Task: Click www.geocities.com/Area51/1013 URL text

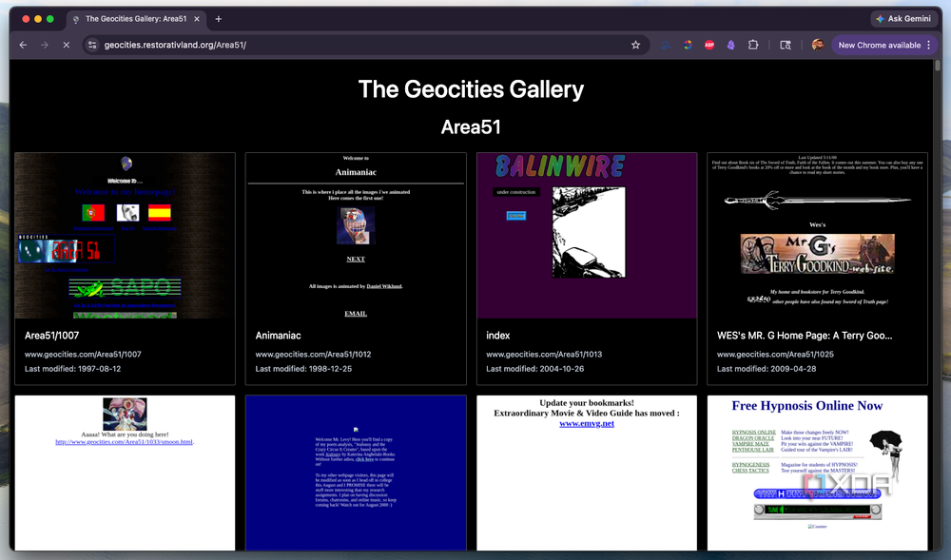Action: click(x=544, y=354)
